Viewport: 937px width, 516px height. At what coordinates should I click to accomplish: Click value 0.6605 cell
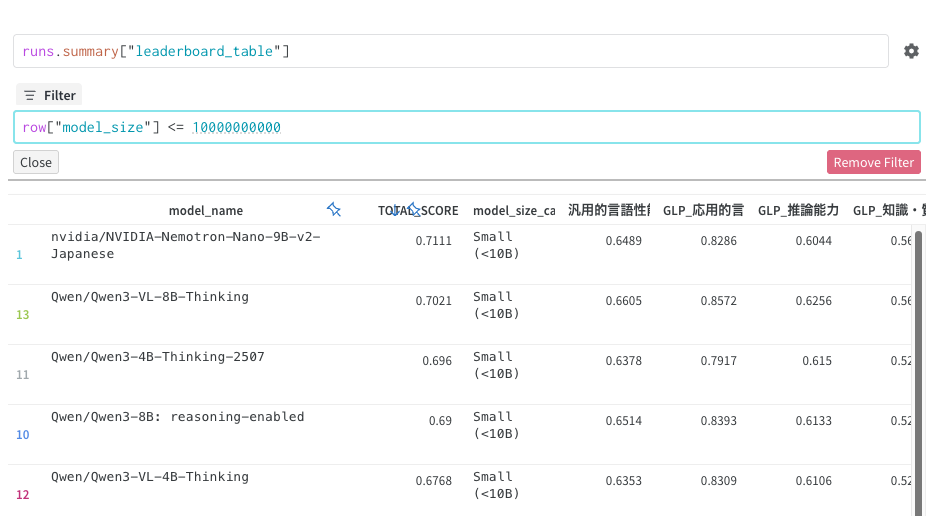[623, 300]
